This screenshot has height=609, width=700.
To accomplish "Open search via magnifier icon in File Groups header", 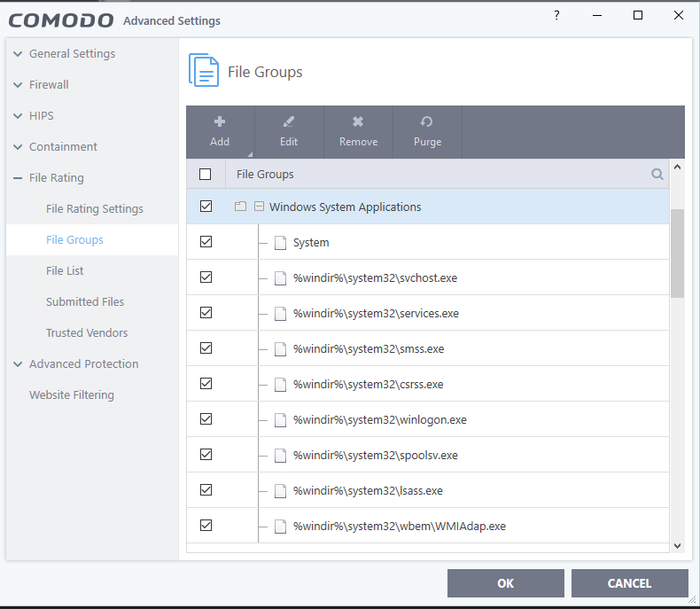I will [657, 174].
